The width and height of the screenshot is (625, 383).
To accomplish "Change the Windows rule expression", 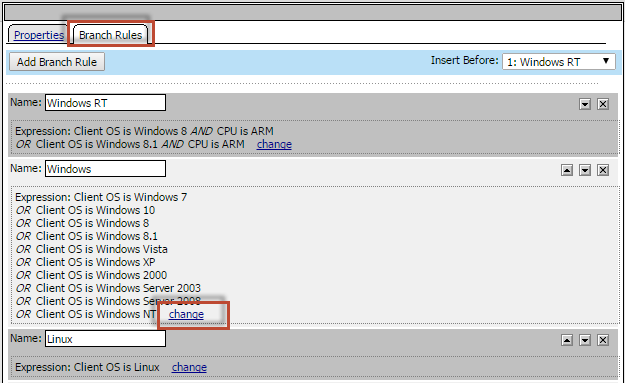I will pos(186,314).
